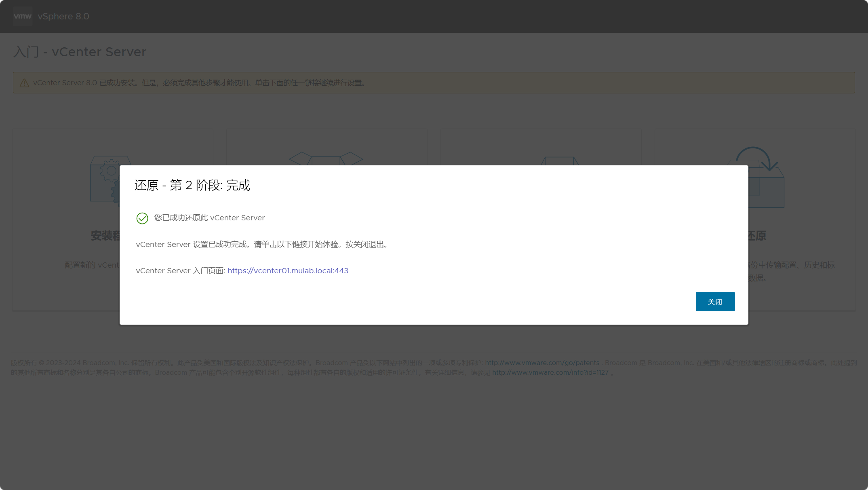The height and width of the screenshot is (490, 868).
Task: Click the dialog title 还原 - 第 2 阶段: 完成
Action: (x=192, y=186)
